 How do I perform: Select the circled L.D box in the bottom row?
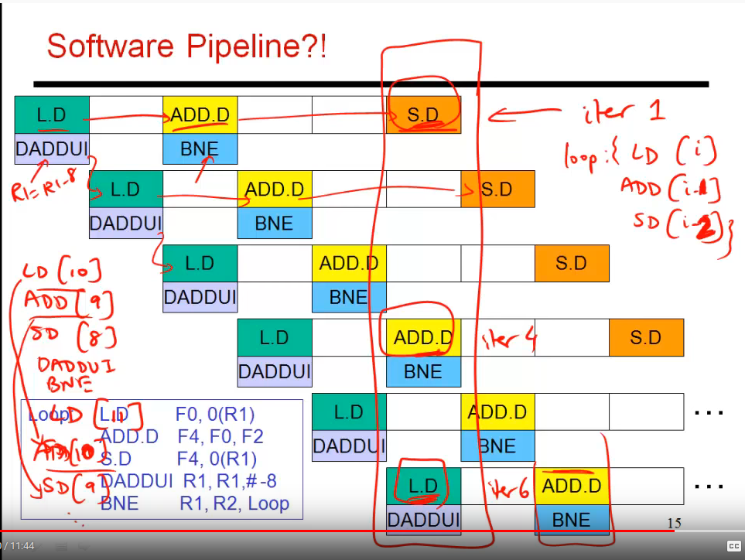422,486
